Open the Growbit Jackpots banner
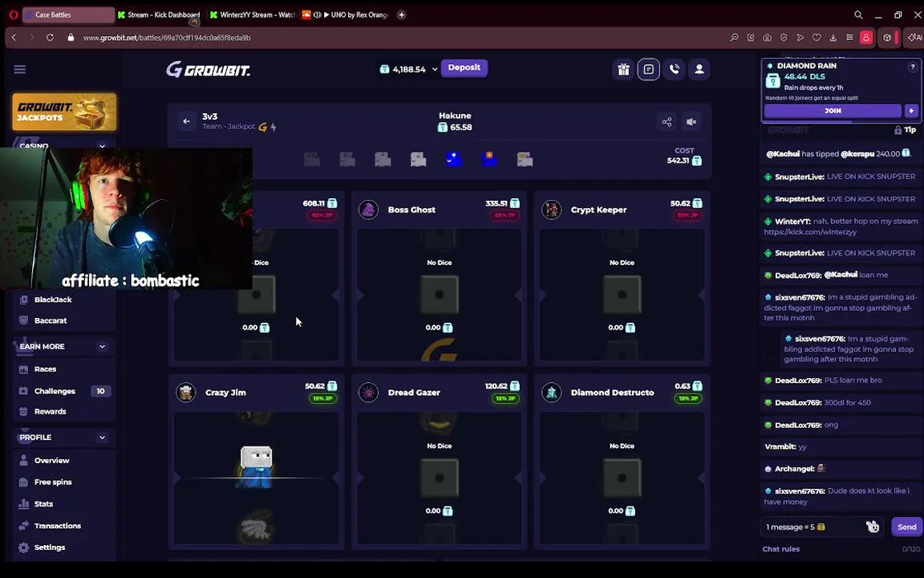Image resolution: width=924 pixels, height=578 pixels. tap(64, 112)
